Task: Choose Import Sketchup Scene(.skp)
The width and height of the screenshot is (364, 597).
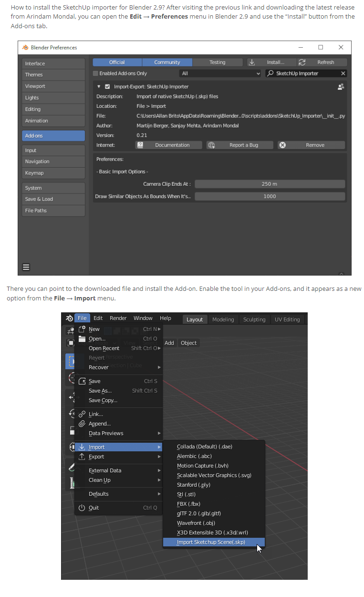Action: pos(214,542)
